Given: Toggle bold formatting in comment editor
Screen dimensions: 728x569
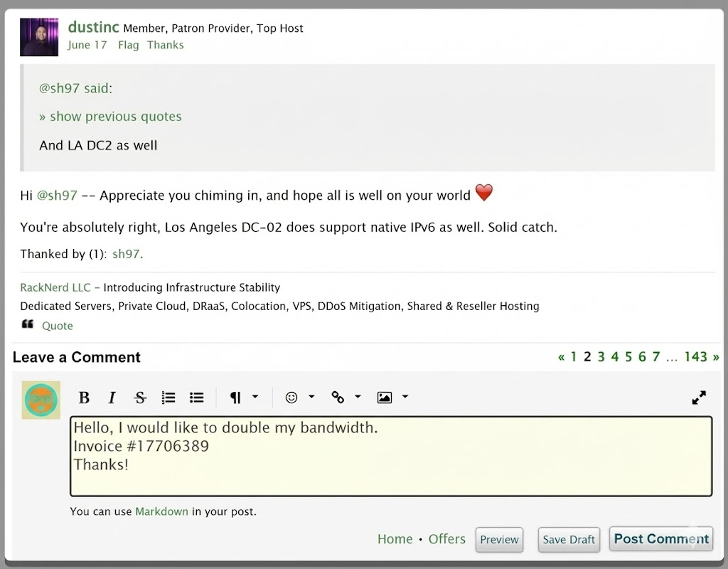Looking at the screenshot, I should (x=84, y=398).
